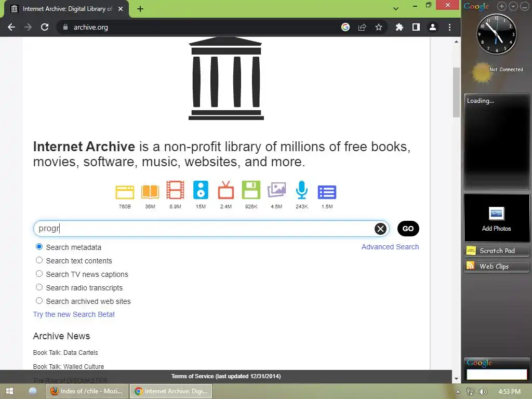Open the Images icon (4.5M)
This screenshot has height=399, width=532.
(x=276, y=190)
